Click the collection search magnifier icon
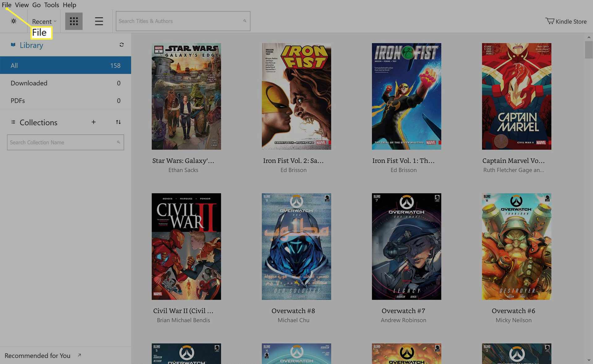593x364 pixels. (x=118, y=142)
